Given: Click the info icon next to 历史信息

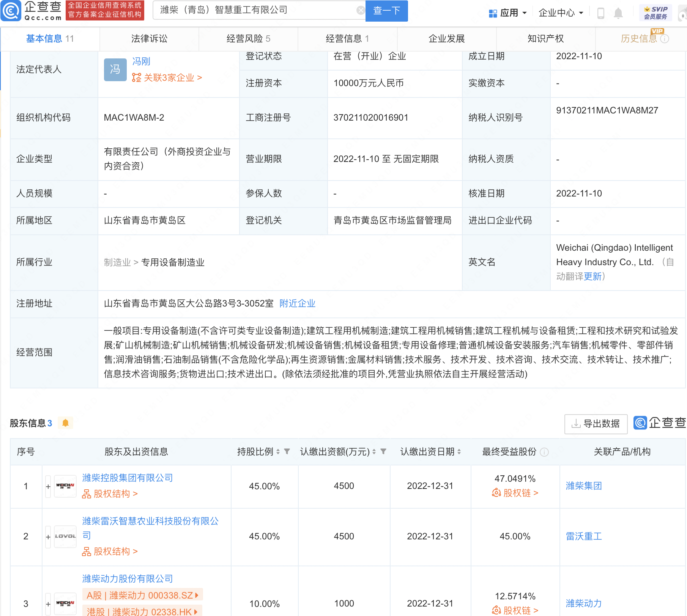Looking at the screenshot, I should click(665, 39).
